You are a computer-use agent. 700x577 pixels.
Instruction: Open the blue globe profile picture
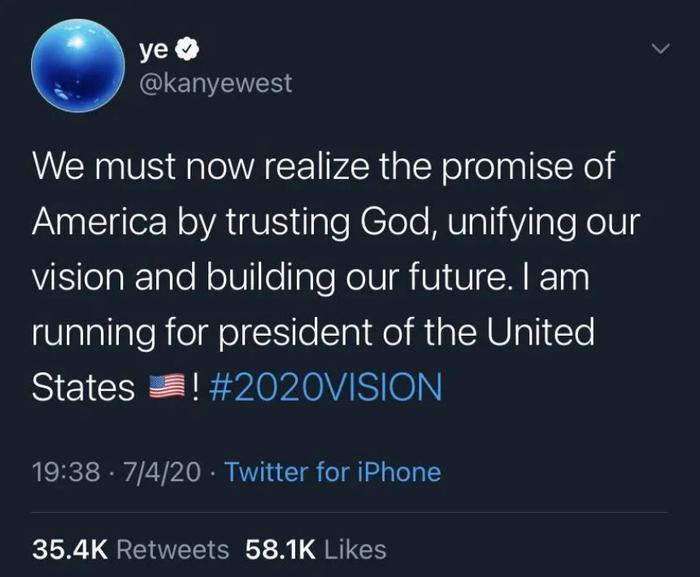point(78,66)
